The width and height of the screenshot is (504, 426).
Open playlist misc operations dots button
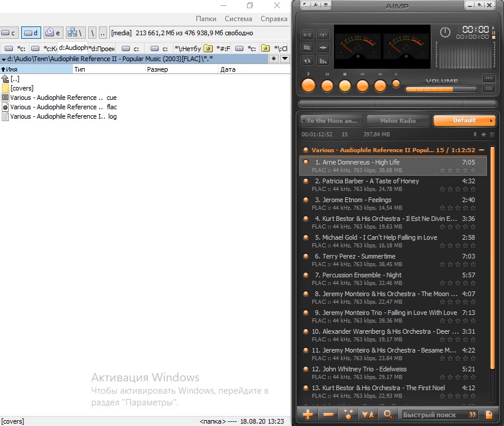click(348, 415)
